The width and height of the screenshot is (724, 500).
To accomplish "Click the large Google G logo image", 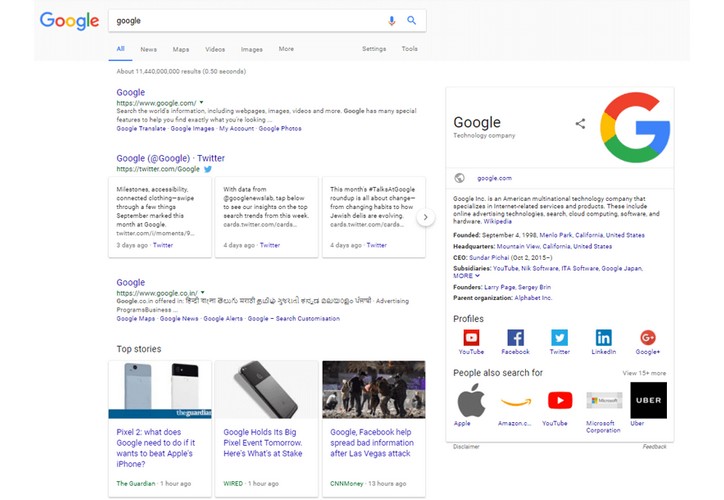I will point(635,127).
